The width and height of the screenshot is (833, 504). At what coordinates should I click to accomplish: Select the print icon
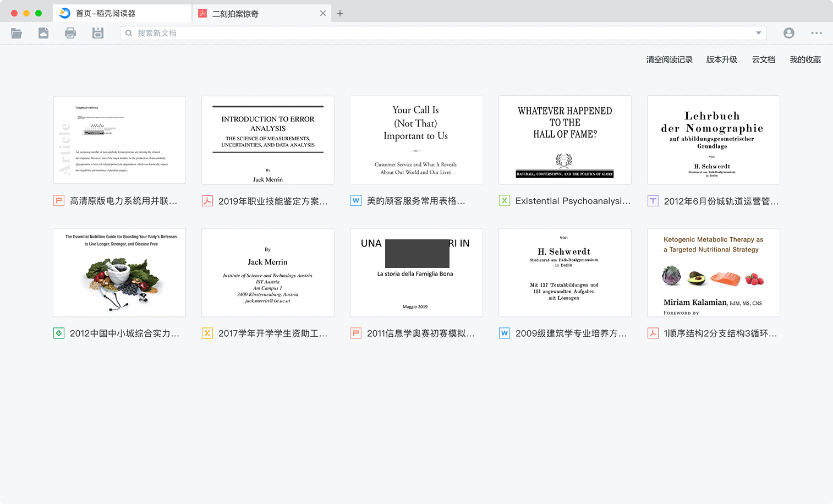click(x=70, y=33)
